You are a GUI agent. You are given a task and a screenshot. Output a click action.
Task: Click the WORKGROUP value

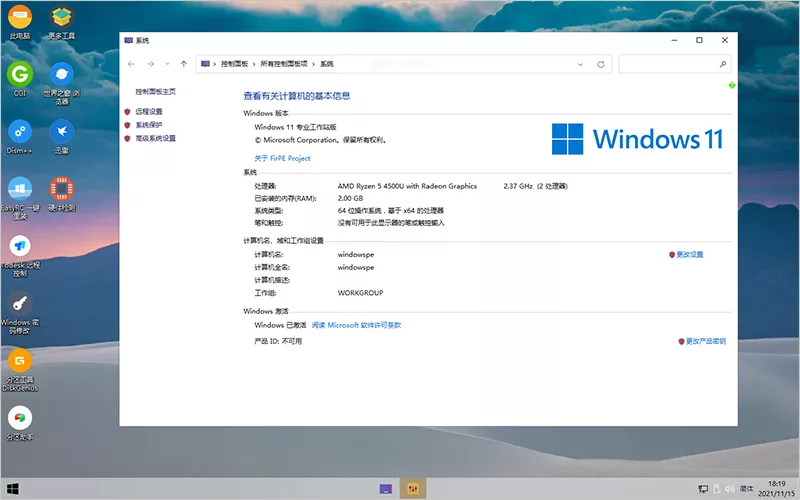coord(360,293)
